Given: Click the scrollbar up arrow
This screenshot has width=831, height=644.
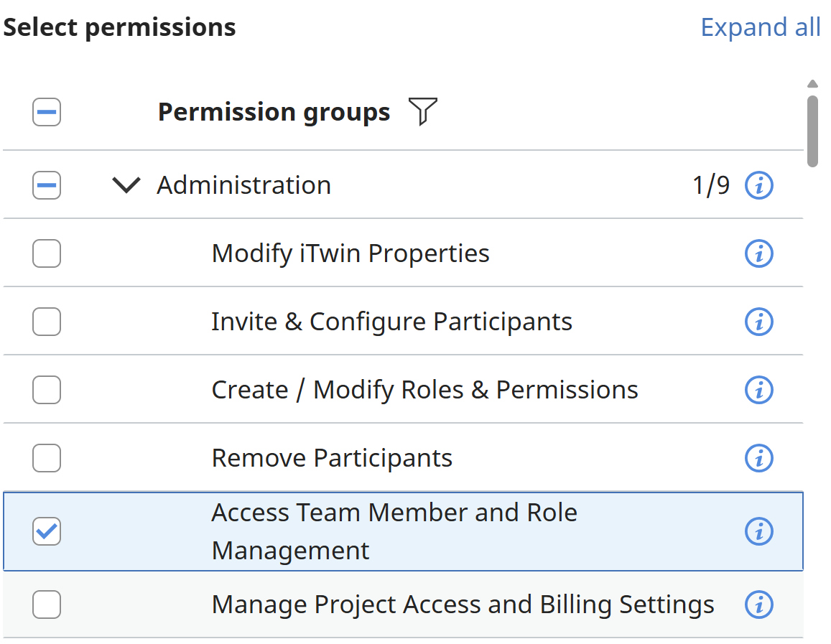Looking at the screenshot, I should 812,84.
